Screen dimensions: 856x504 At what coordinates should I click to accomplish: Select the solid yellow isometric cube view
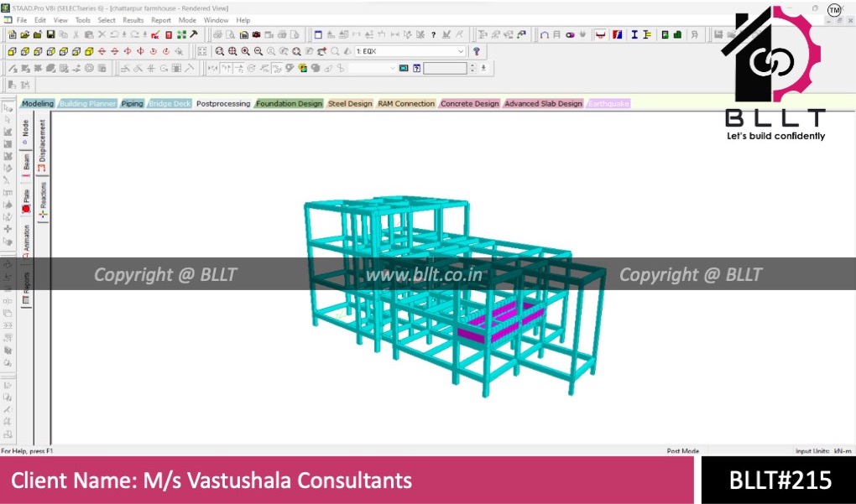pos(89,51)
